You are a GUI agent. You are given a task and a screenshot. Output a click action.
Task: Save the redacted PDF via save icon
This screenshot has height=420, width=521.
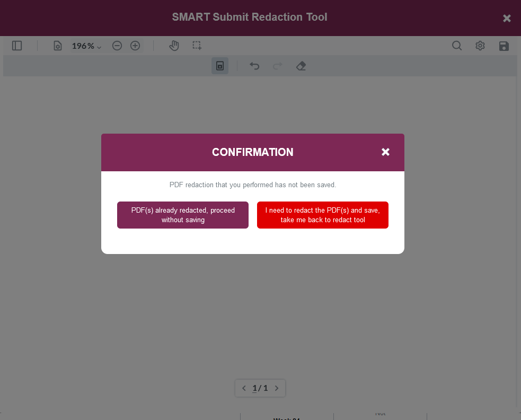click(x=504, y=46)
